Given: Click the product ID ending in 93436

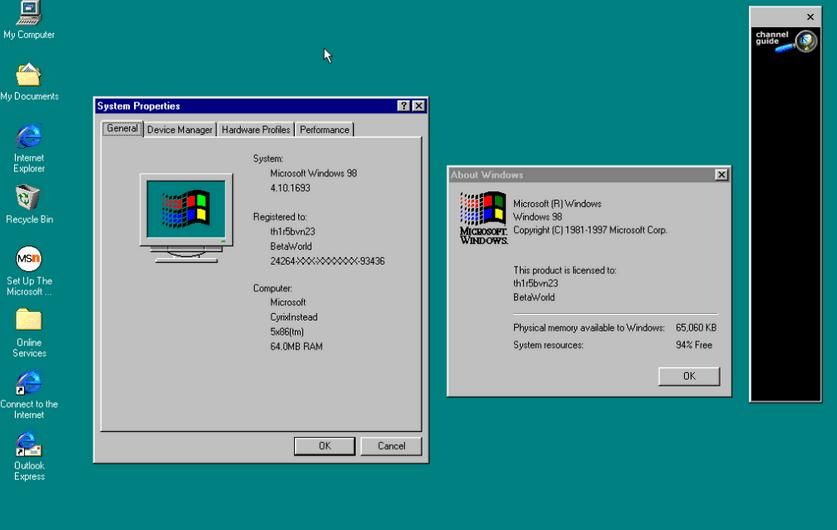Looking at the screenshot, I should coord(327,261).
